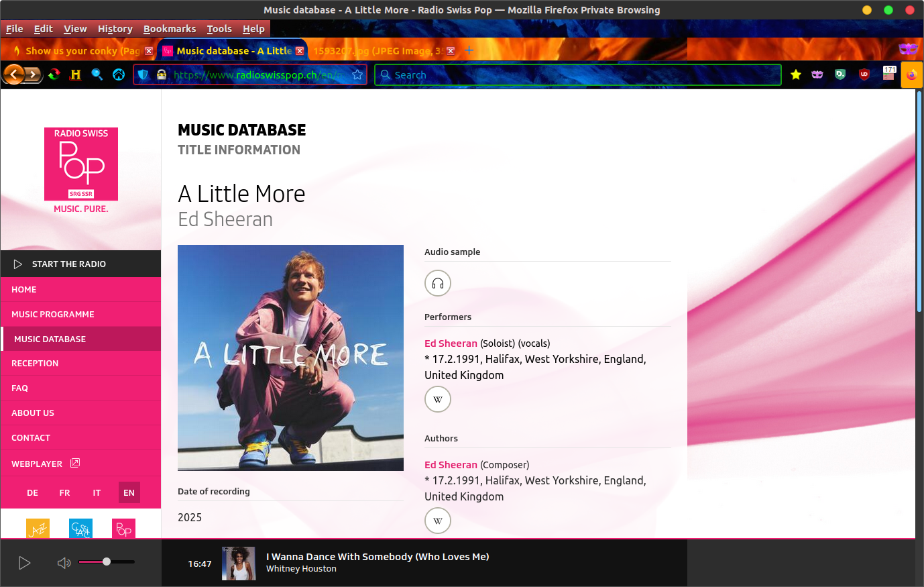Open the Wikipedia button under Performers
Viewport: 924px width, 587px height.
coord(438,399)
